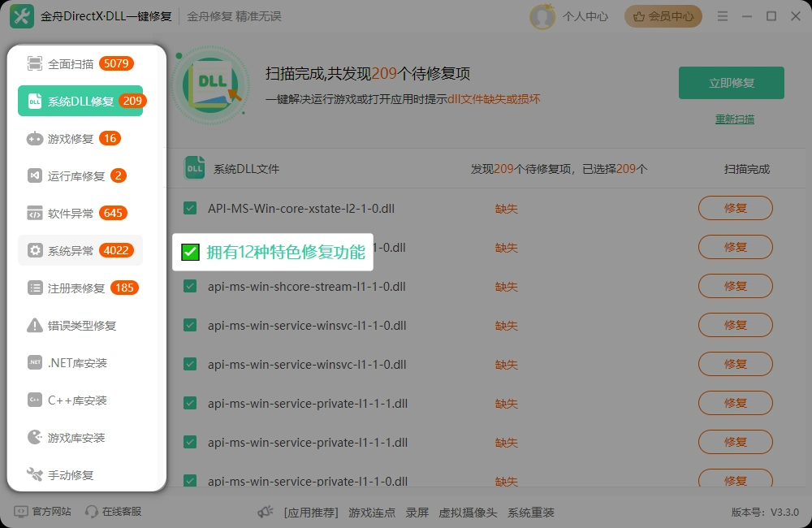Viewport: 812px width, 528px height.
Task: Toggle the api-ms-win-shcore-stream checkbox
Action: coord(190,286)
